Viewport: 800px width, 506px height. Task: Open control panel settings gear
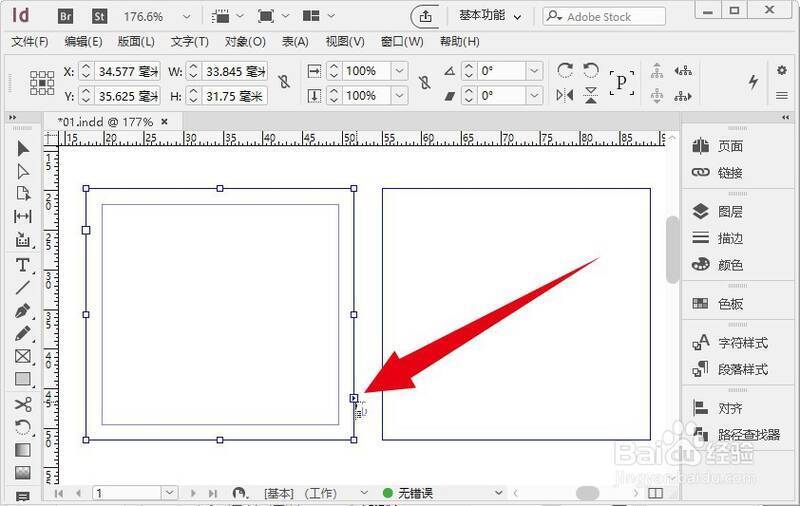pos(782,70)
